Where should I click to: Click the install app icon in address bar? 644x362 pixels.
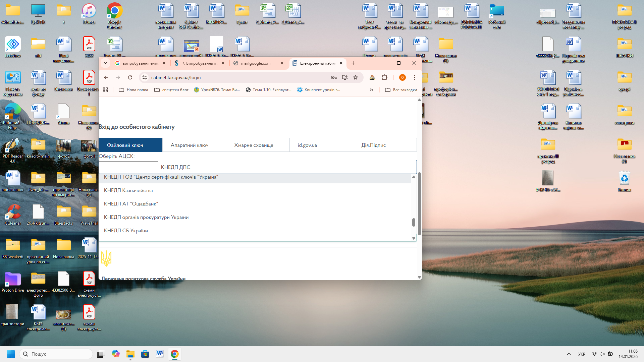click(344, 77)
